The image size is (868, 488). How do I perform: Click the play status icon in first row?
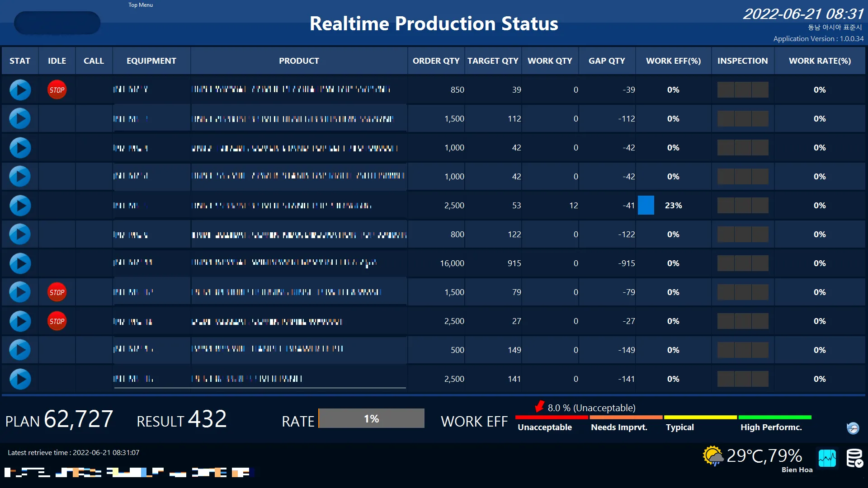pos(20,90)
